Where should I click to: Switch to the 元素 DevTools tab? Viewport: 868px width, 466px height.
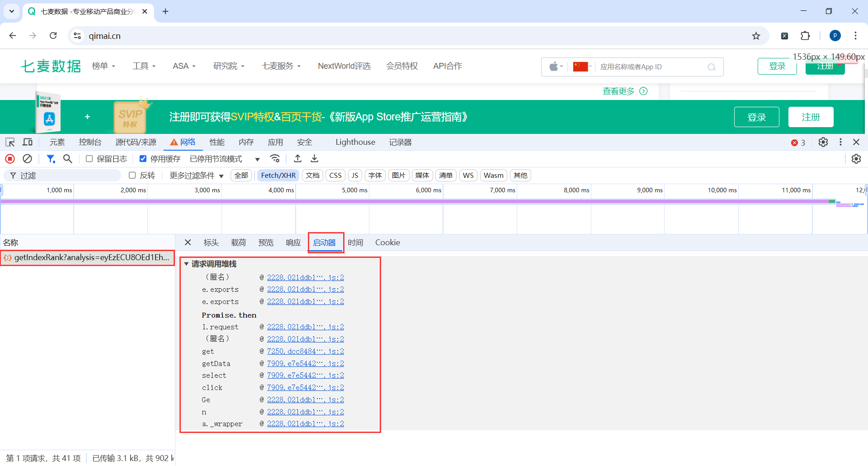(57, 142)
